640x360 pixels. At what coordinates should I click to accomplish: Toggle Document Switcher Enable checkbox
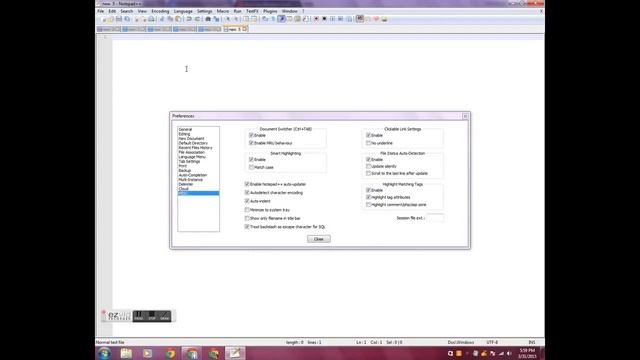251,135
